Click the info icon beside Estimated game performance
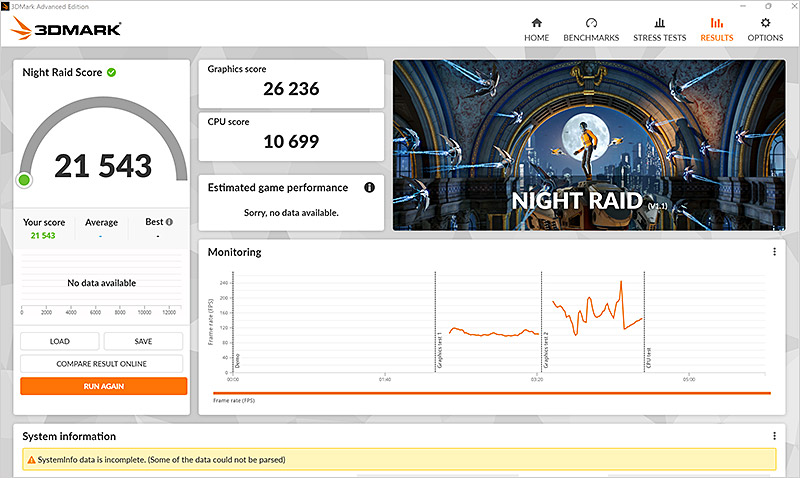 pos(369,187)
